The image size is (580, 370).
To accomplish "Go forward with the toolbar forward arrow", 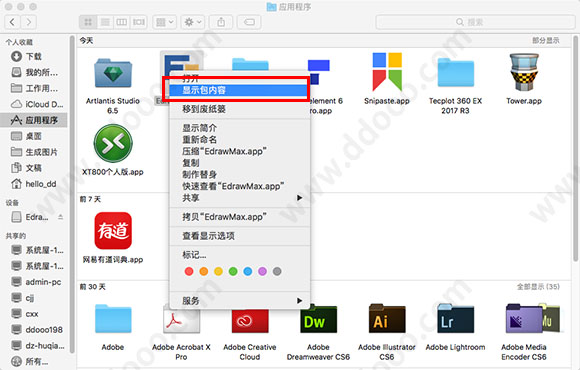I will point(28,22).
